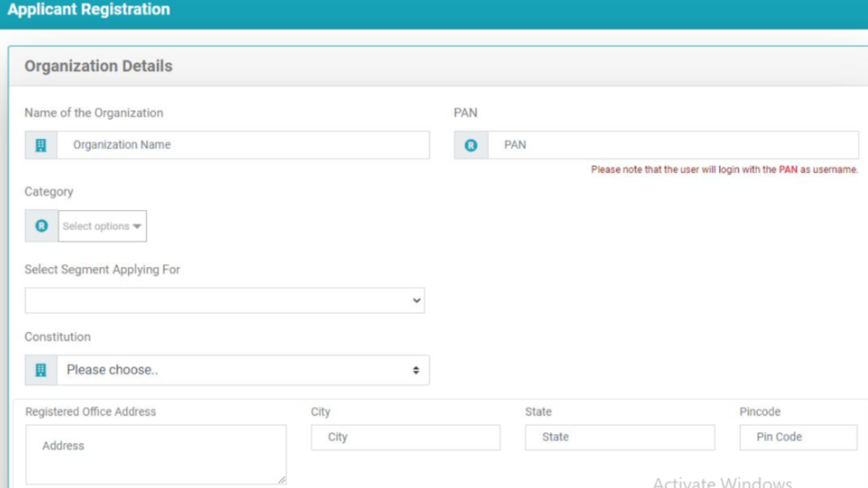This screenshot has height=488, width=868.
Task: Click the 'Name of the Organization' label
Action: click(x=93, y=113)
